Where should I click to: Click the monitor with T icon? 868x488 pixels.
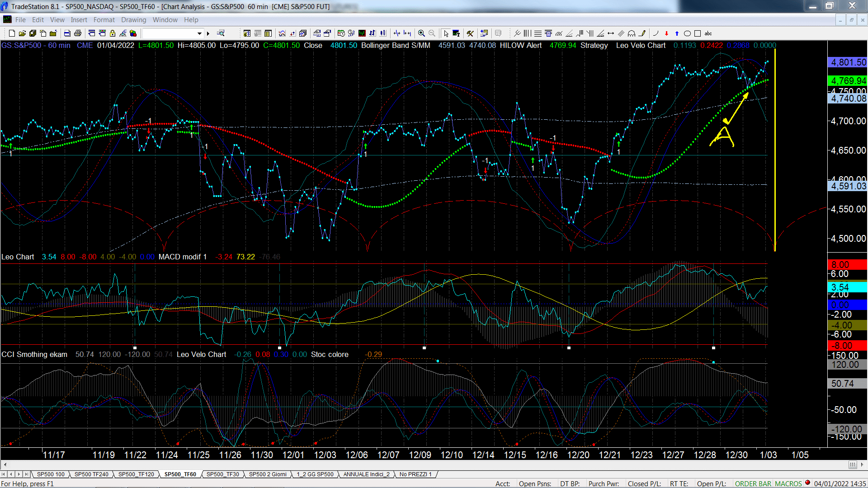(x=456, y=33)
